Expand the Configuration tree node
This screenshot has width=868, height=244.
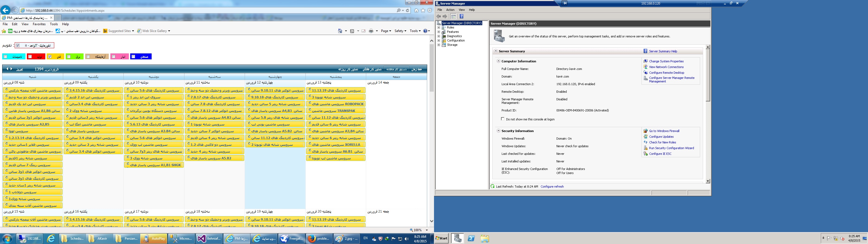pyautogui.click(x=439, y=40)
